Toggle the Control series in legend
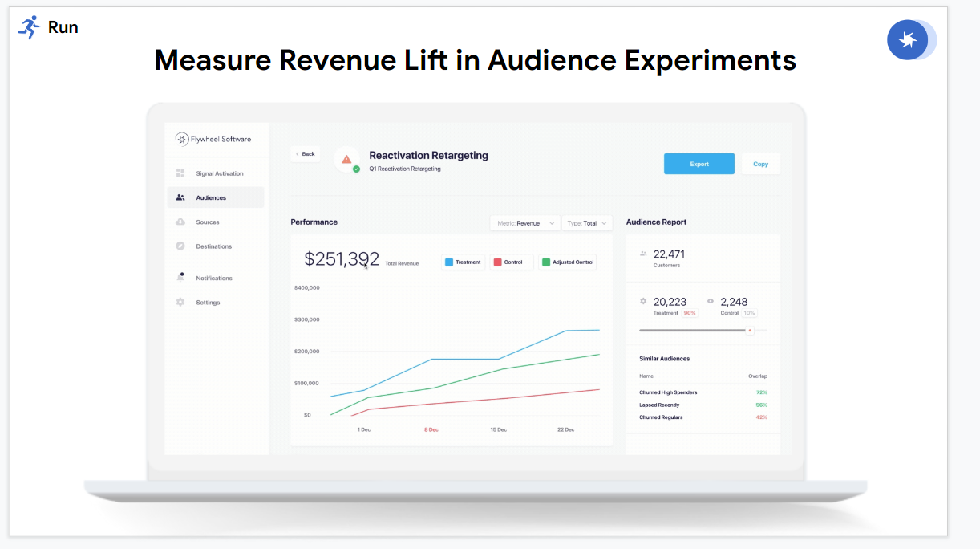980x549 pixels. click(512, 262)
